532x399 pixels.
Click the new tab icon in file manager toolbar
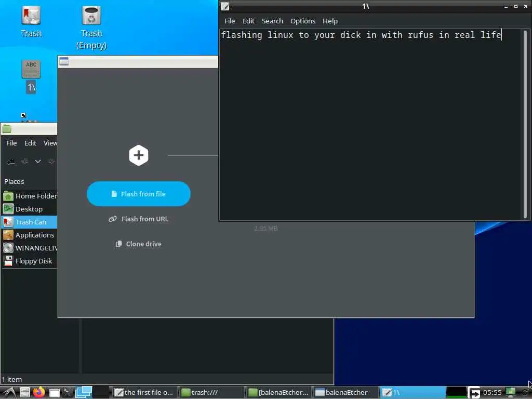(11, 161)
